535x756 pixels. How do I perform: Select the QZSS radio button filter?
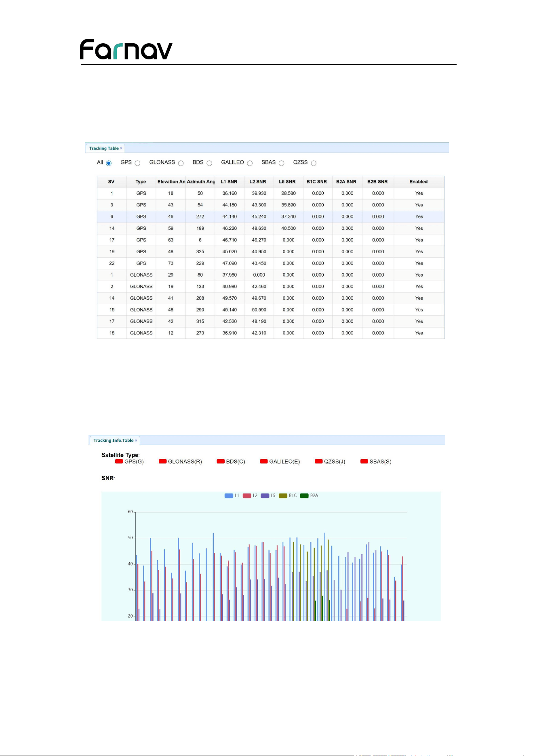pyautogui.click(x=314, y=163)
